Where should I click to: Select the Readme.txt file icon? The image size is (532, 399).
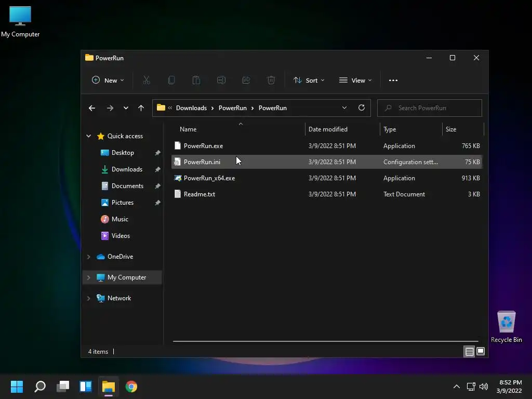(x=178, y=194)
